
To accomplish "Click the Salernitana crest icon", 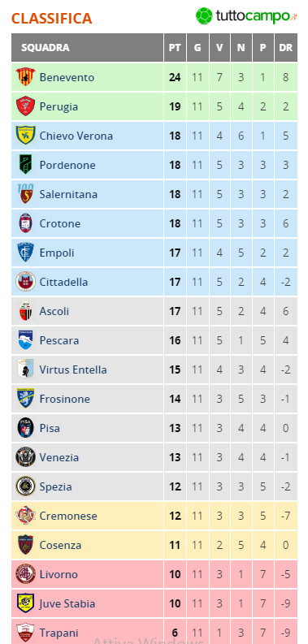I will click(x=25, y=194).
